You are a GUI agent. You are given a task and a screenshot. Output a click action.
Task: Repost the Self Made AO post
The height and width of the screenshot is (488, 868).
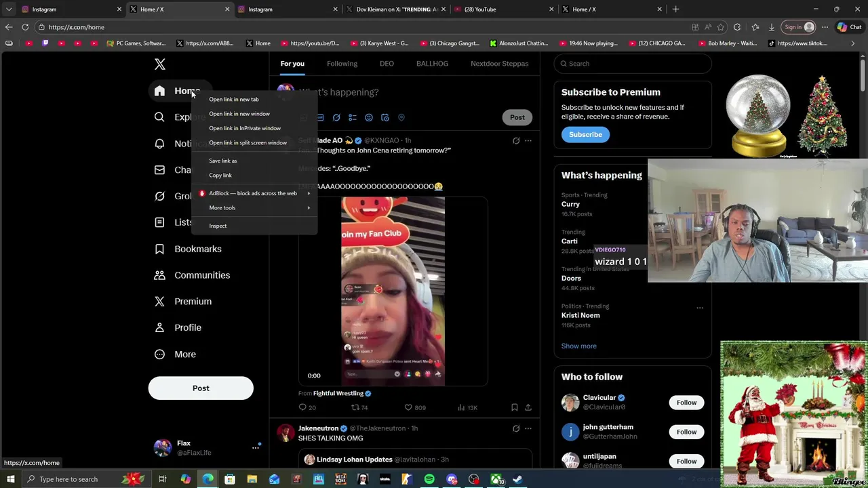click(359, 407)
